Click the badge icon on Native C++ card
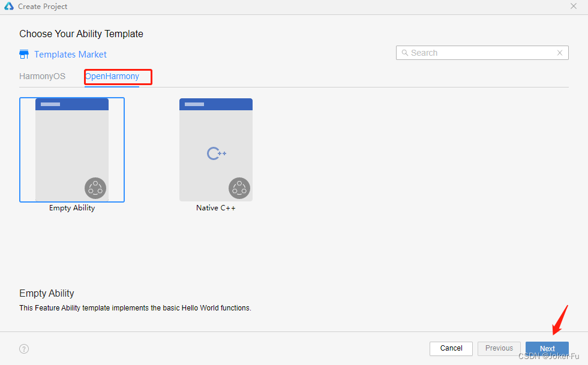The width and height of the screenshot is (588, 365). [x=239, y=188]
